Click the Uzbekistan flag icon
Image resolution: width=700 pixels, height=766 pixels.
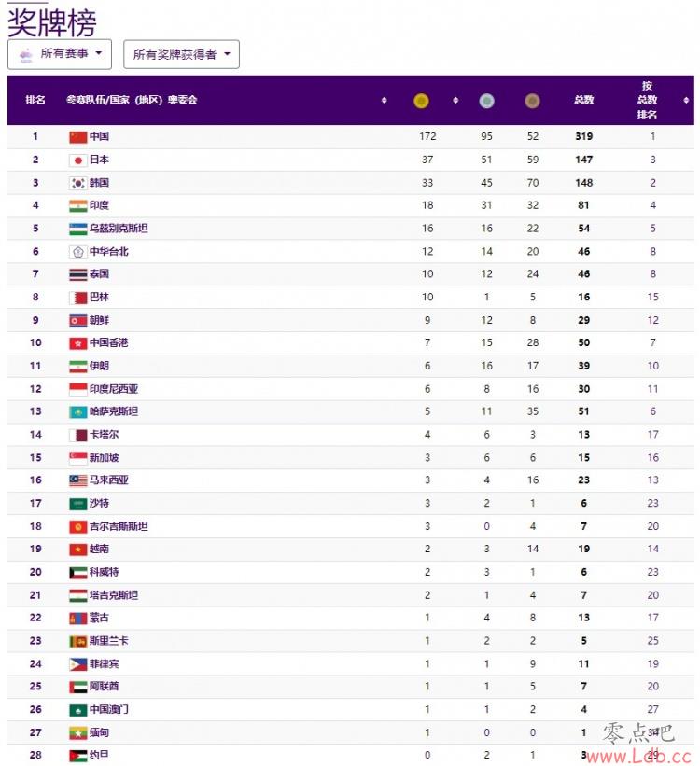click(78, 229)
